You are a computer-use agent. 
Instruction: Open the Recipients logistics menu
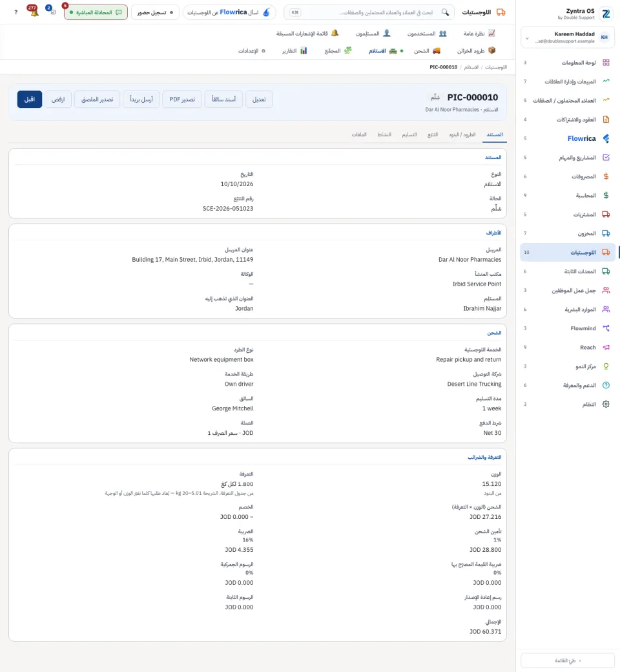coord(373,34)
